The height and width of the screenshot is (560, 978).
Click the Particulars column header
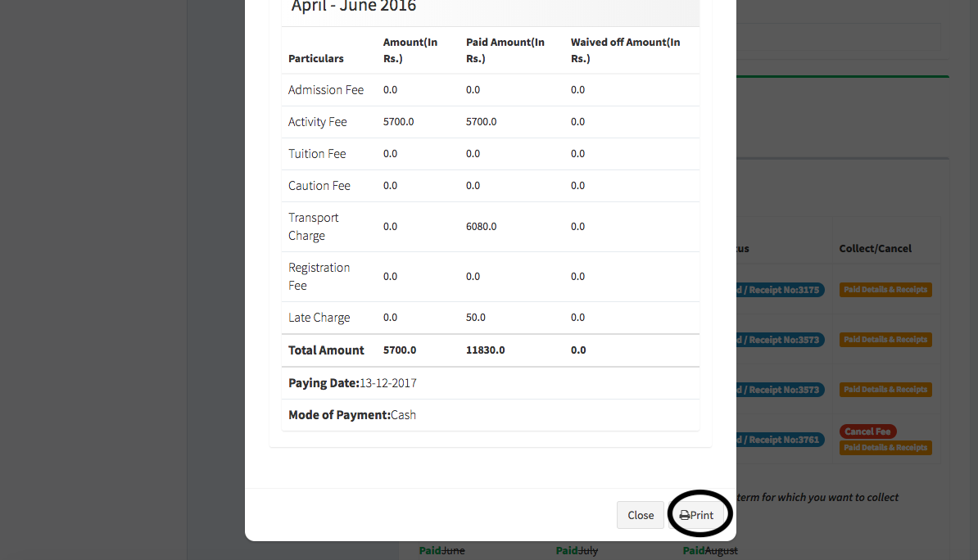(x=315, y=58)
